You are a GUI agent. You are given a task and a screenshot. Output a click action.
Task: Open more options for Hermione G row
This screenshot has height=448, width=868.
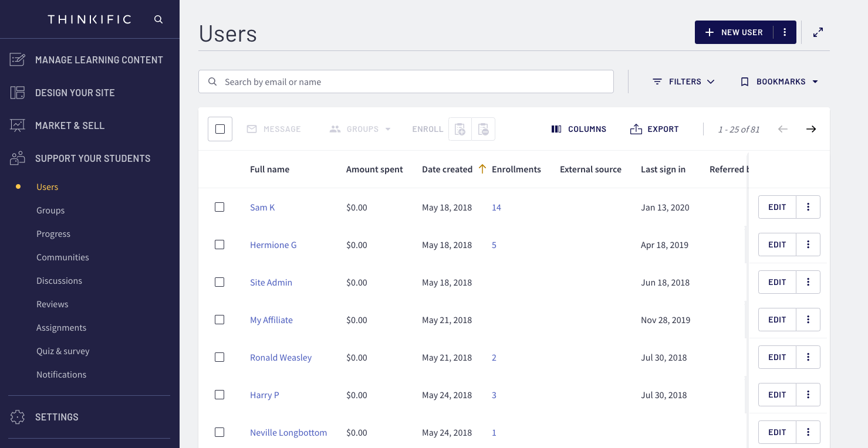tap(808, 245)
